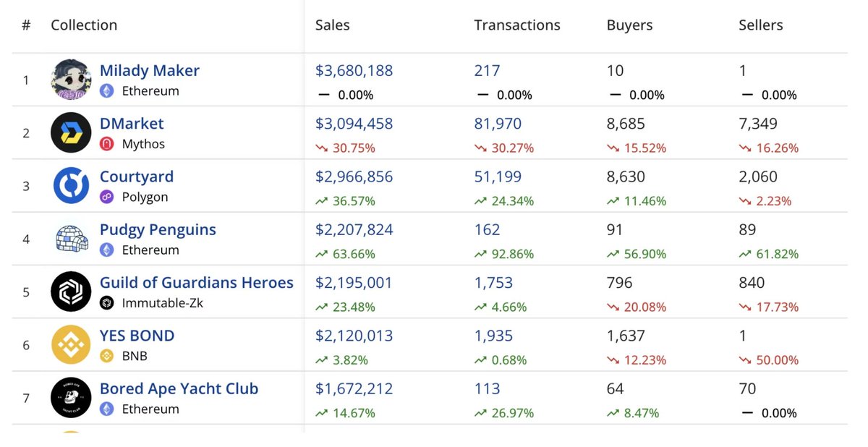Open the Bored Ape Yacht Club link
The width and height of the screenshot is (868, 447).
179,389
